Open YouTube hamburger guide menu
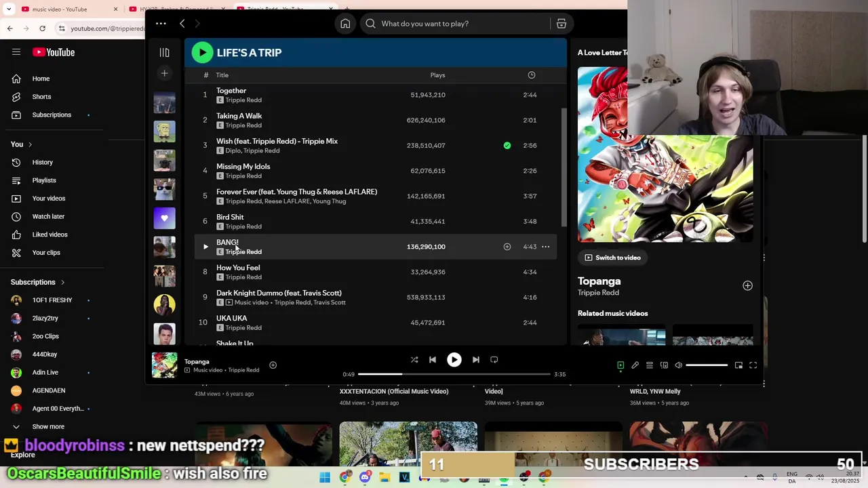 (x=16, y=52)
